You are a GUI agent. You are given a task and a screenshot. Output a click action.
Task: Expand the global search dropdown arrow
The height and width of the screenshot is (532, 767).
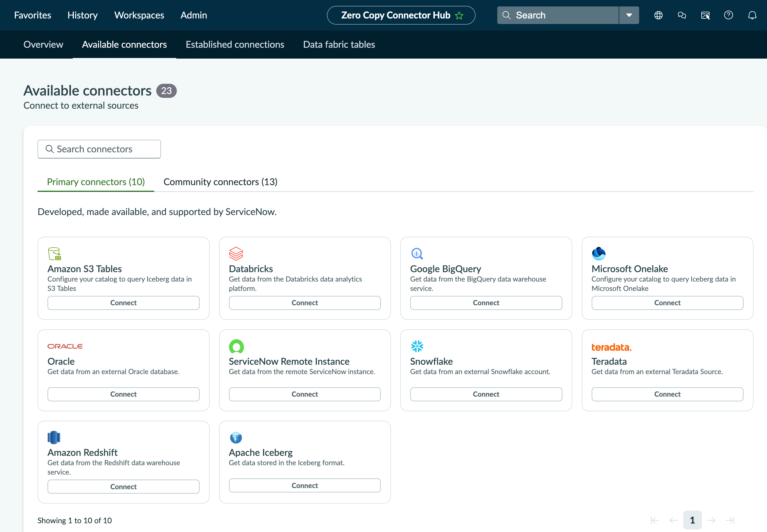629,15
